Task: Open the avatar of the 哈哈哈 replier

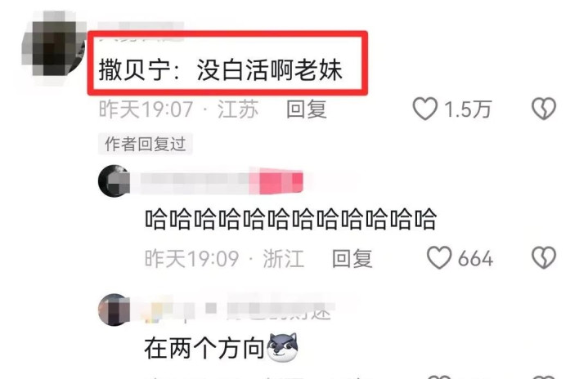Action: 114,181
